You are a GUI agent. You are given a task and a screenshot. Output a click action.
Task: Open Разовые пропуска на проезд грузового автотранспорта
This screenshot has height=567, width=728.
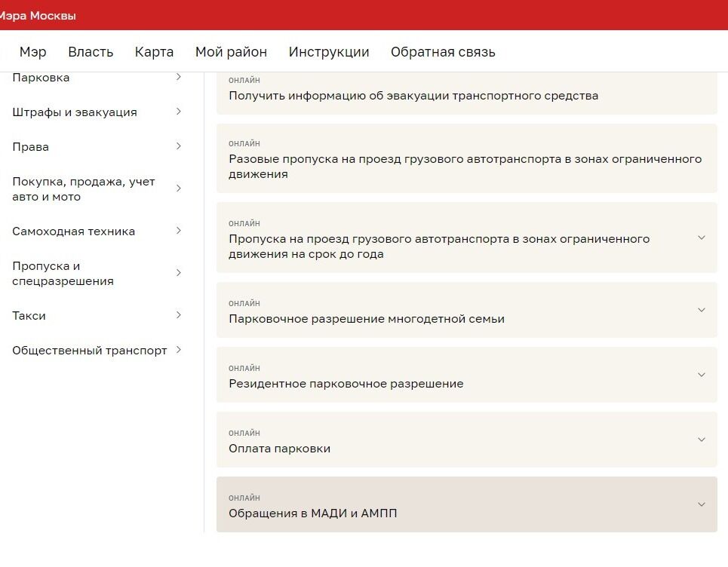pyautogui.click(x=467, y=158)
